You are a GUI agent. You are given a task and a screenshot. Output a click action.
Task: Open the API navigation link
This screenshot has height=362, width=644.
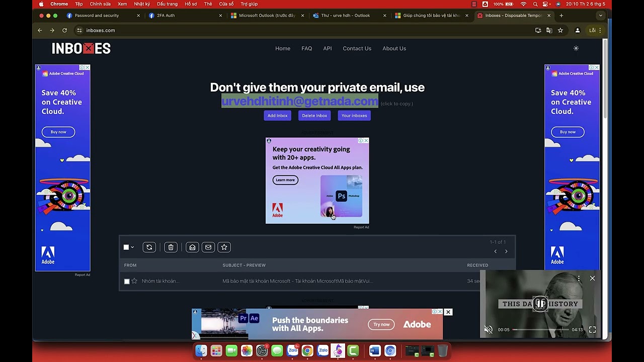tap(328, 48)
